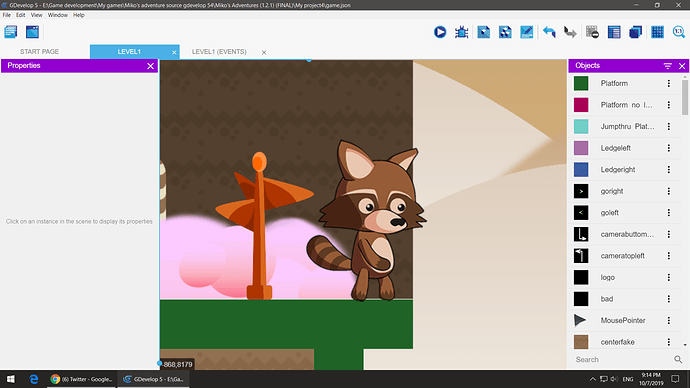
Task: Open the instances list icon
Action: [614, 32]
